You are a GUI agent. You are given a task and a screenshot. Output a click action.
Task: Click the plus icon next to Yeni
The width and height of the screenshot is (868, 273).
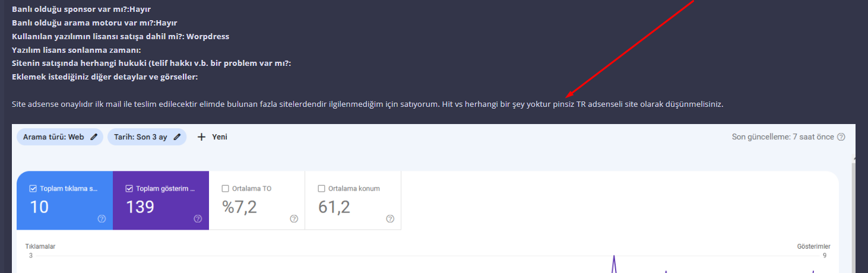tap(201, 137)
